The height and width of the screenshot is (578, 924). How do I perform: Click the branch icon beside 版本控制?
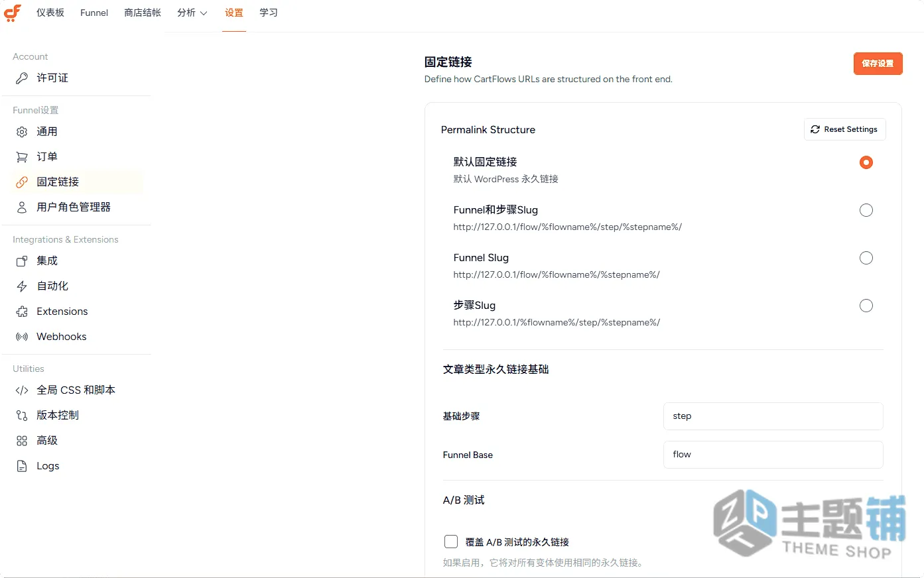pos(22,416)
